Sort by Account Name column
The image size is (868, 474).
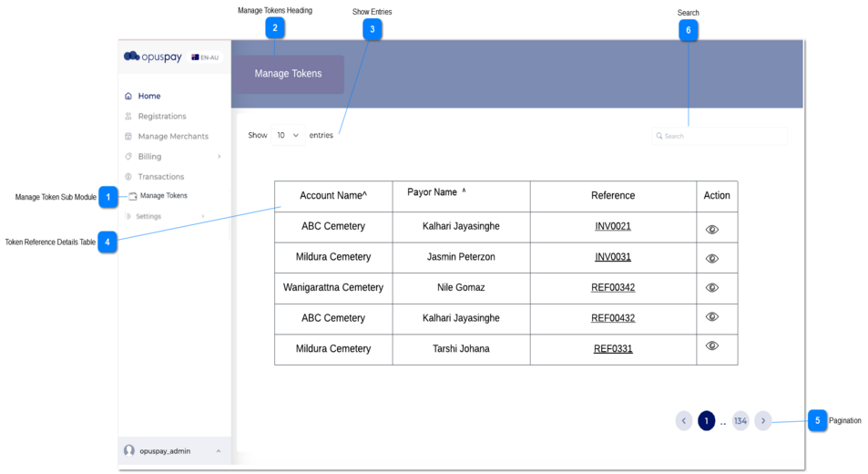[x=333, y=195]
